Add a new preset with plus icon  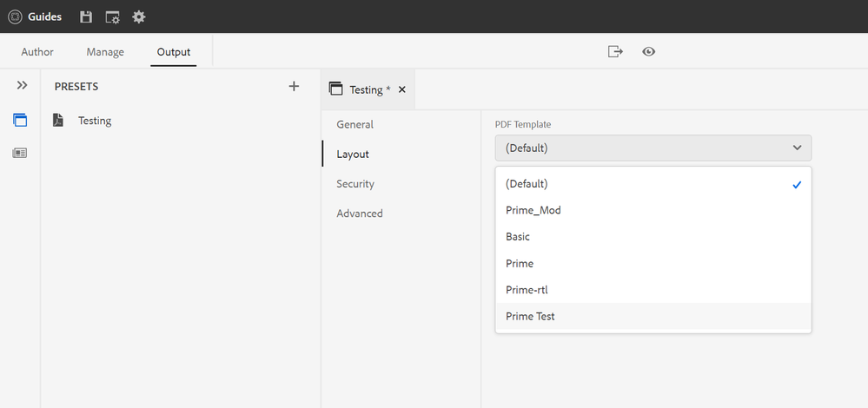coord(294,86)
